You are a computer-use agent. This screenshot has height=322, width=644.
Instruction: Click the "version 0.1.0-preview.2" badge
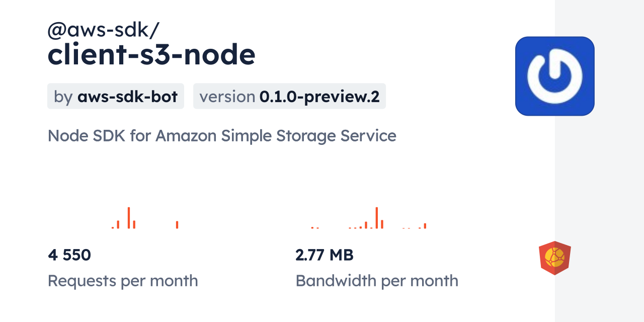coord(289,96)
